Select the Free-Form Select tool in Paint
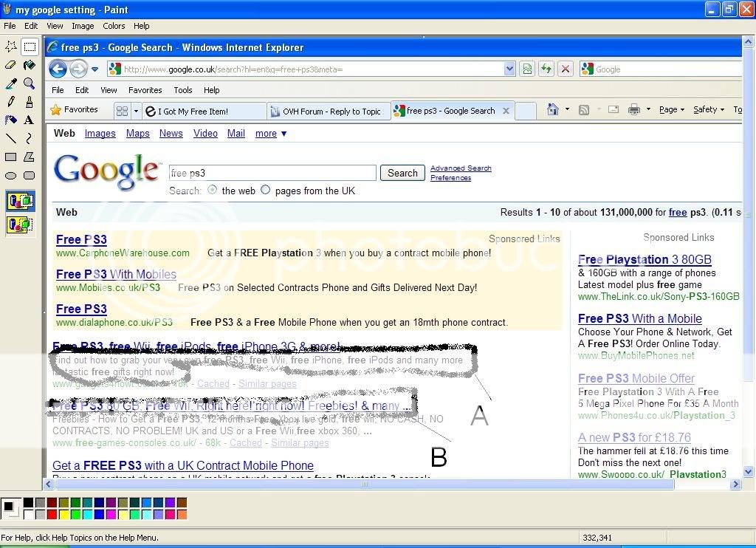The image size is (756, 548). pyautogui.click(x=10, y=47)
